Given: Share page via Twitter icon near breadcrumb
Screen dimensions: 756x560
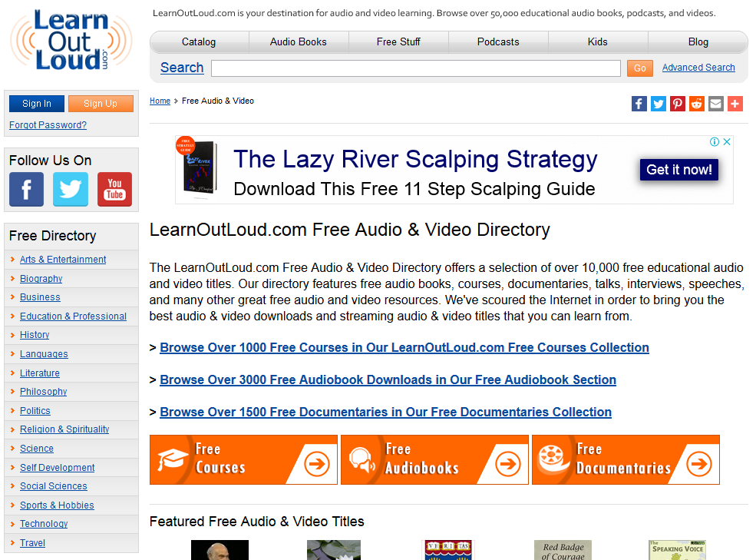Looking at the screenshot, I should click(658, 103).
